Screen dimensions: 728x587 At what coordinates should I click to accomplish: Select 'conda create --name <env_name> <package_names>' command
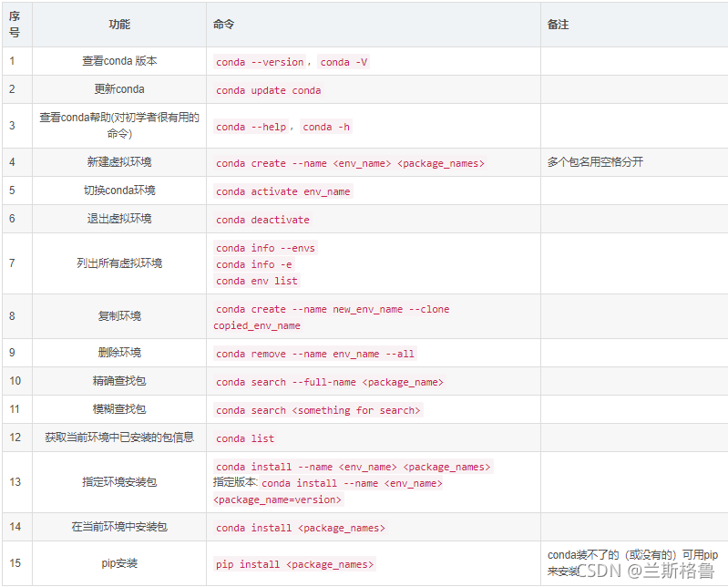pyautogui.click(x=350, y=163)
